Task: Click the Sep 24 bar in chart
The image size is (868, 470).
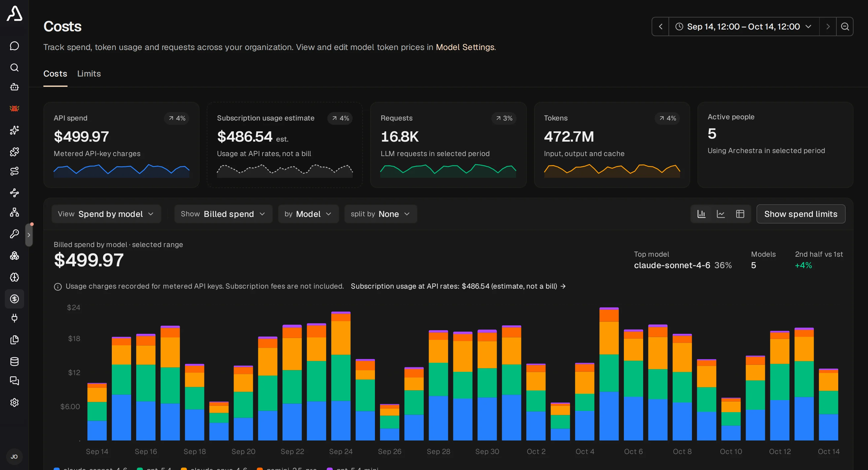Action: tap(341, 376)
